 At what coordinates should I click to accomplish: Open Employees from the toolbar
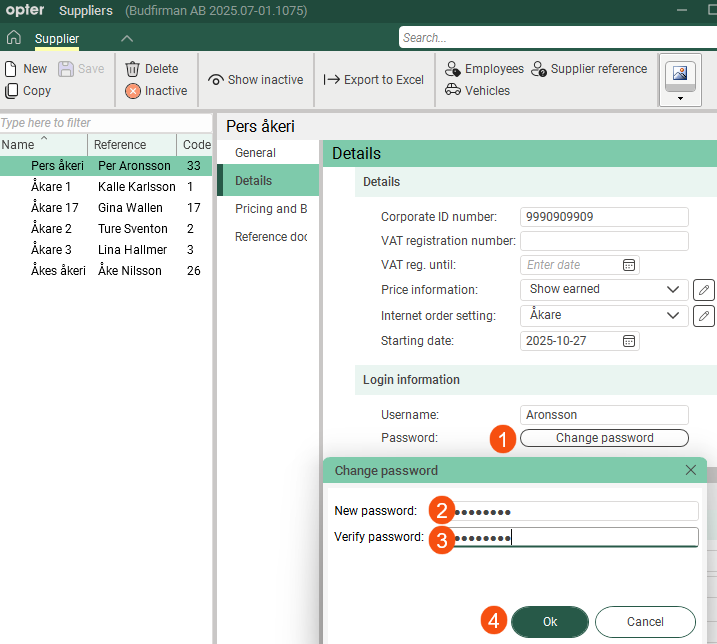[483, 69]
